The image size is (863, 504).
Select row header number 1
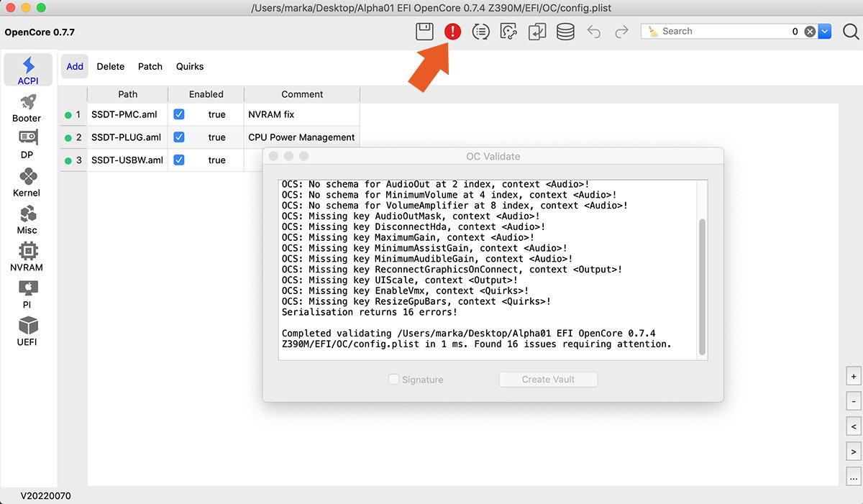tap(73, 114)
